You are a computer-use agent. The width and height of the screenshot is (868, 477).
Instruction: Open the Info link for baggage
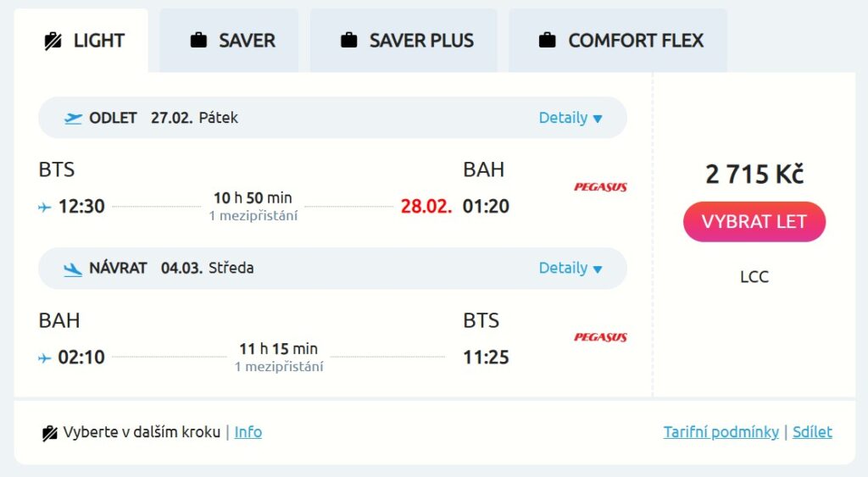click(248, 432)
